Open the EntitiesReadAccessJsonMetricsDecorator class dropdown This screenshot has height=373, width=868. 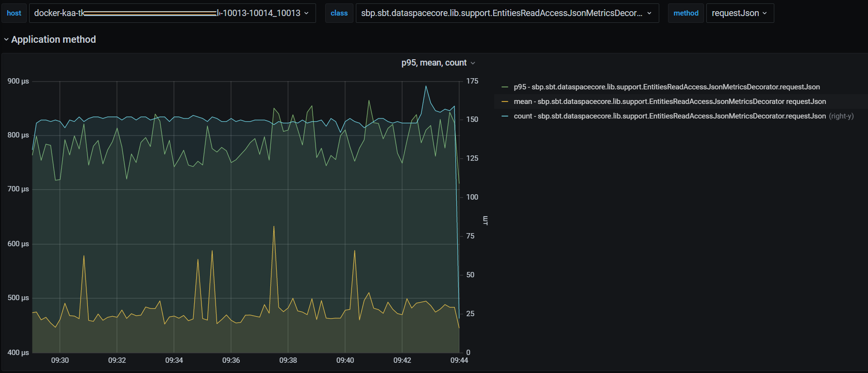click(501, 13)
